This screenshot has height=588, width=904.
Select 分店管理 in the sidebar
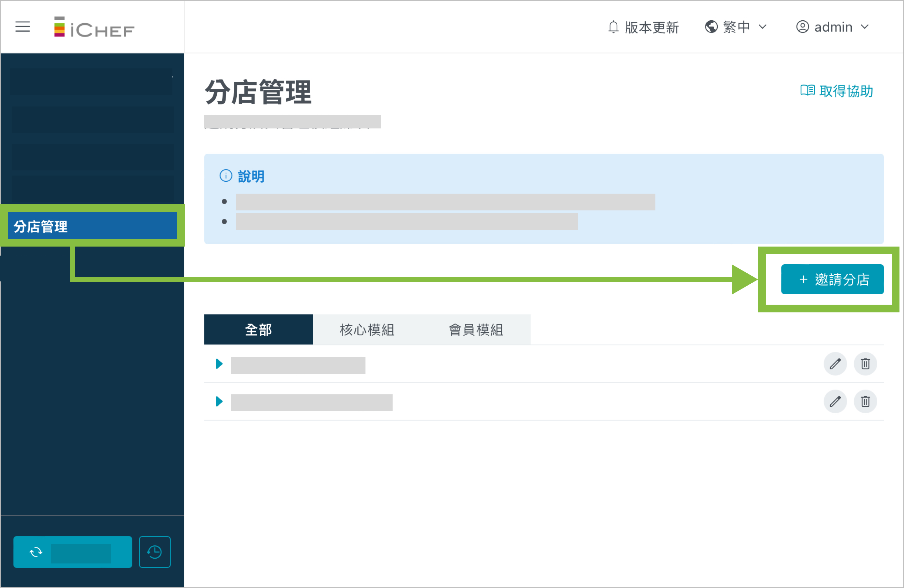92,226
